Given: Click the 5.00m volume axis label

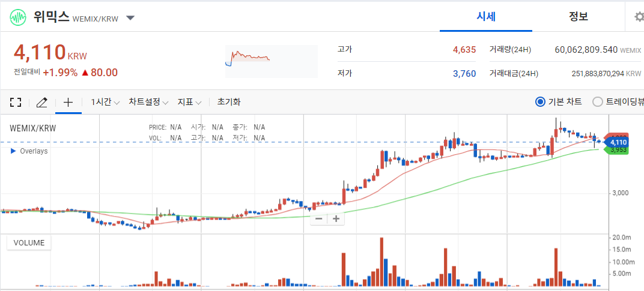Looking at the screenshot, I should 621,274.
